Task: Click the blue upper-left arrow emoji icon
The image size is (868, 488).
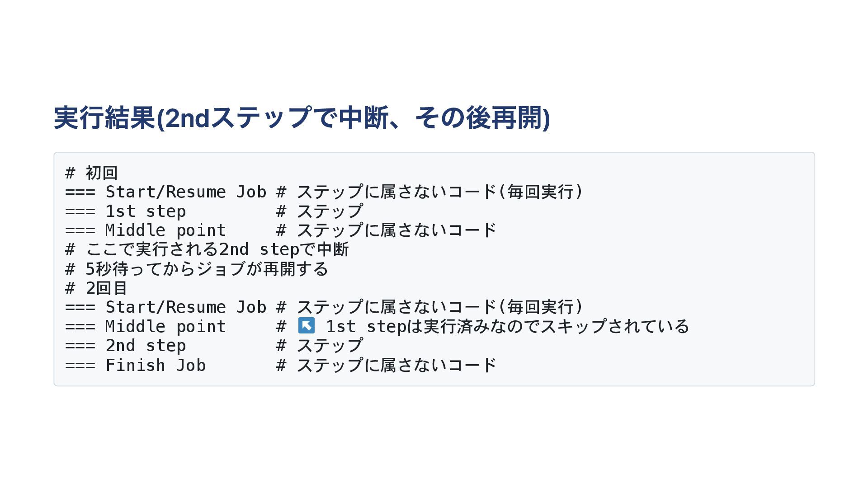Action: [306, 325]
